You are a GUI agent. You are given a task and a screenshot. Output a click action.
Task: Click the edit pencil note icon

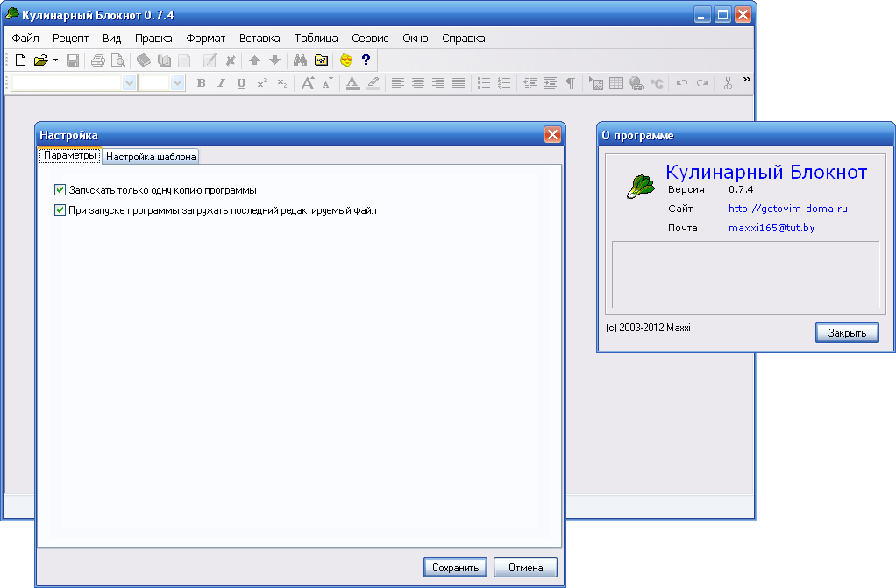coord(210,60)
